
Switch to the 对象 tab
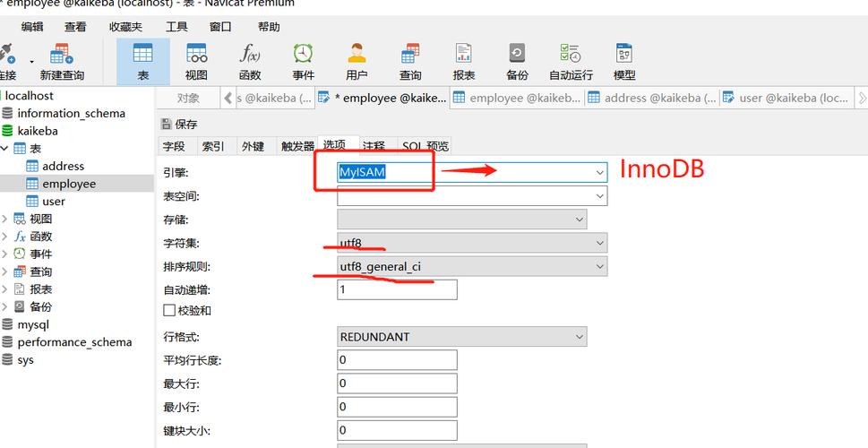pyautogui.click(x=188, y=98)
